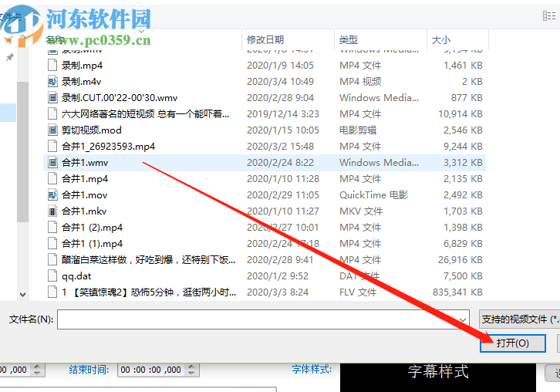Increase 结束时间 with the up spinner
This screenshot has height=392, width=560.
click(x=192, y=367)
